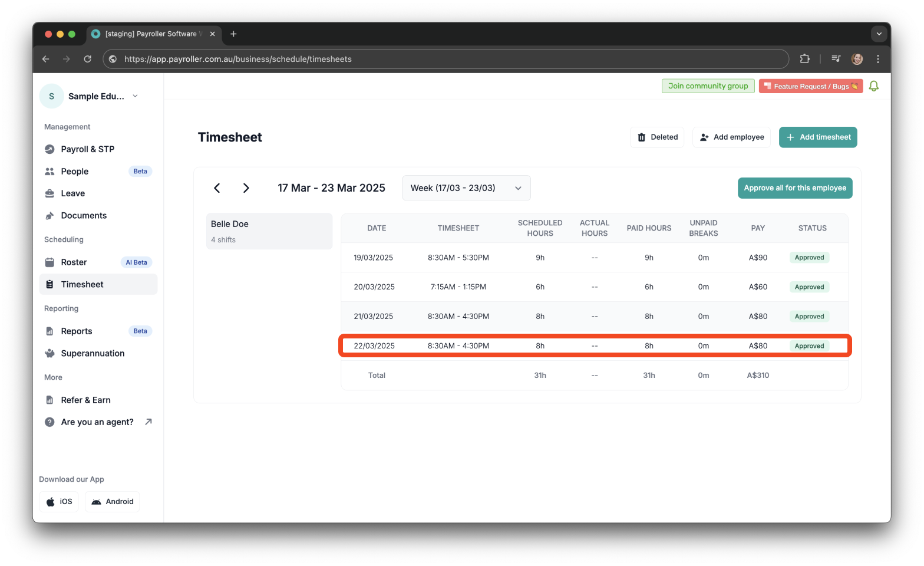Click the A$60 pay value
Screen dimensions: 924x566
coord(758,287)
